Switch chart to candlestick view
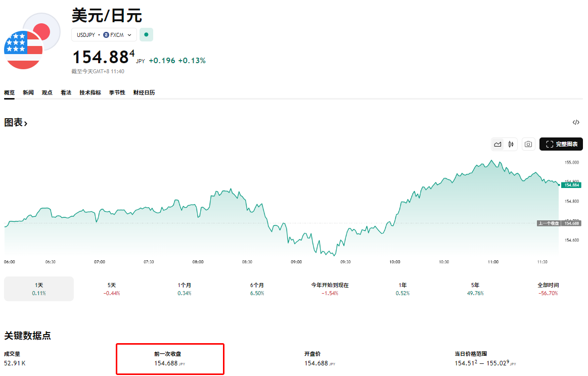Image resolution: width=588 pixels, height=376 pixels. [511, 144]
